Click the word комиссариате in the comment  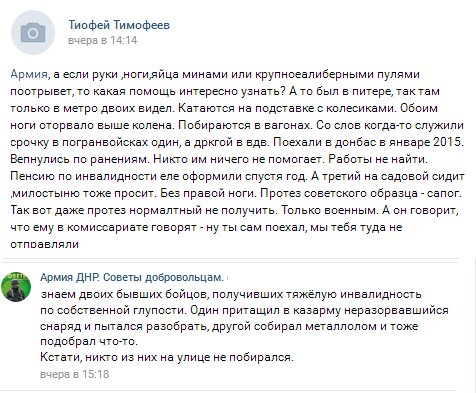coord(108,227)
